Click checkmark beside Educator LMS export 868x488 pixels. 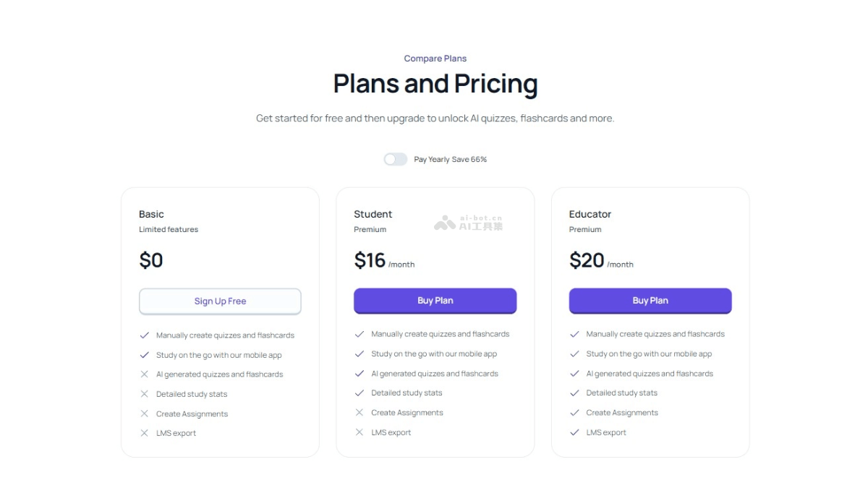574,432
